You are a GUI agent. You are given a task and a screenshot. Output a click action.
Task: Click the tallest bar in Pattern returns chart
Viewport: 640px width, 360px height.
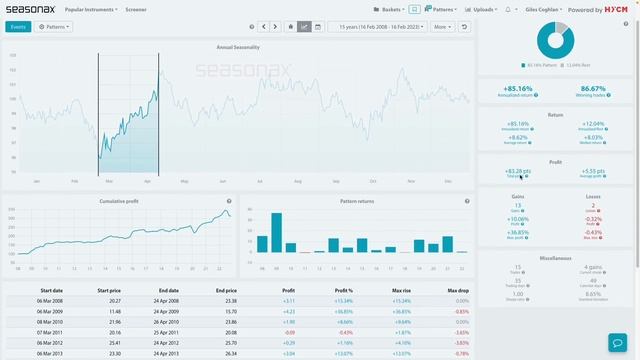(276, 233)
